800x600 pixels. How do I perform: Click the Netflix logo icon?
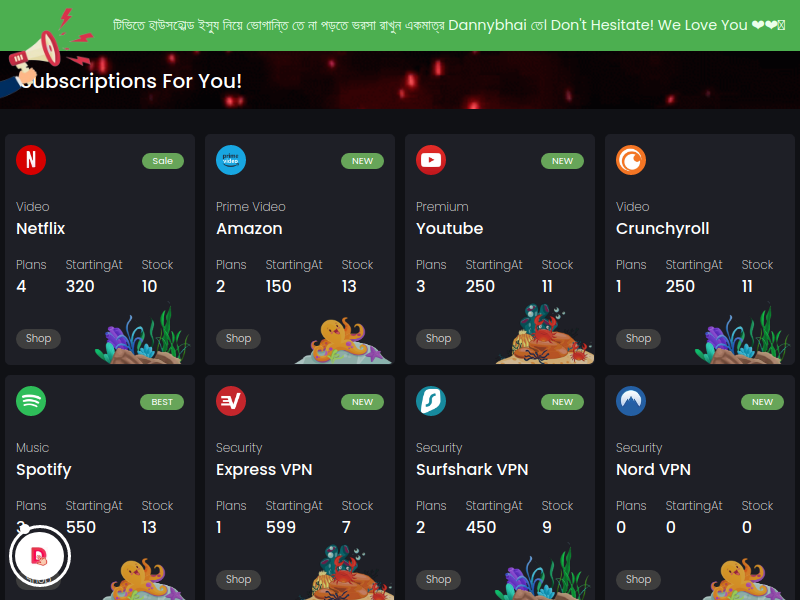click(x=31, y=160)
